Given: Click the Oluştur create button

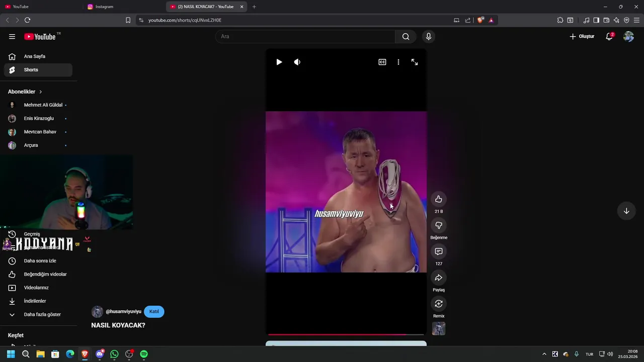Looking at the screenshot, I should tap(582, 36).
